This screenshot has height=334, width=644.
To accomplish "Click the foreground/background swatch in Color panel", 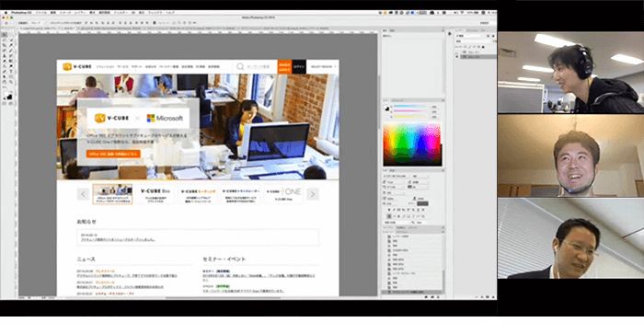I will point(386,108).
